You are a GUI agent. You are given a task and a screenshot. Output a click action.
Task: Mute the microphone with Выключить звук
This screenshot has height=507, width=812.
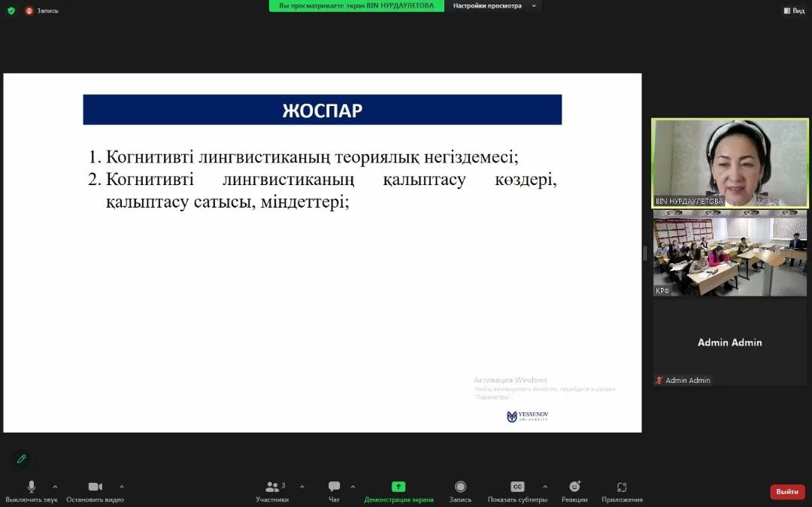tap(31, 491)
